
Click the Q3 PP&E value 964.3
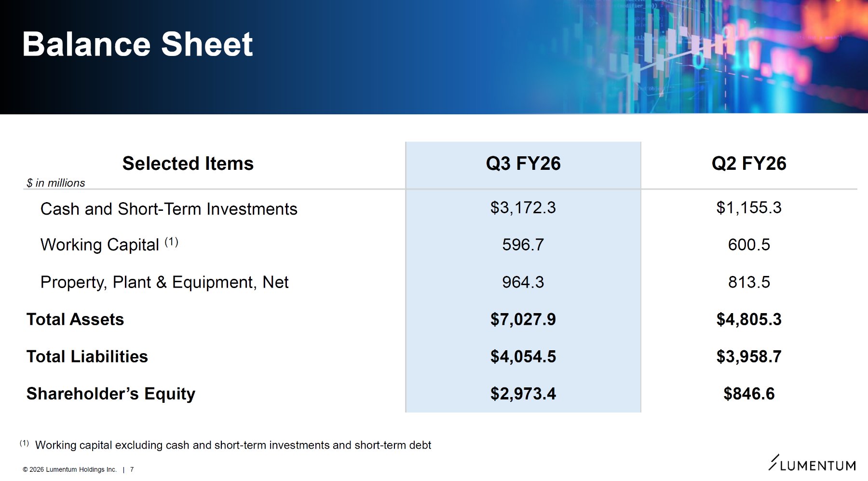[523, 282]
